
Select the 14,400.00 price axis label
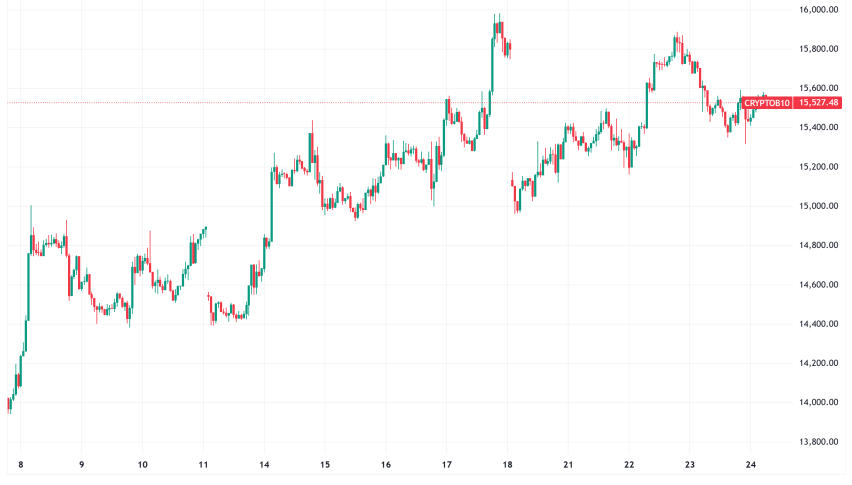point(817,324)
